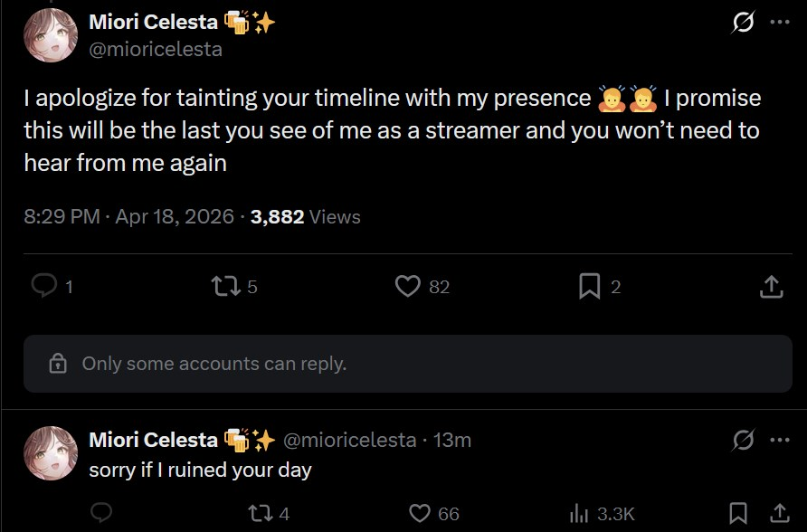Reply to 'sorry if I ruined your day'

click(x=101, y=514)
